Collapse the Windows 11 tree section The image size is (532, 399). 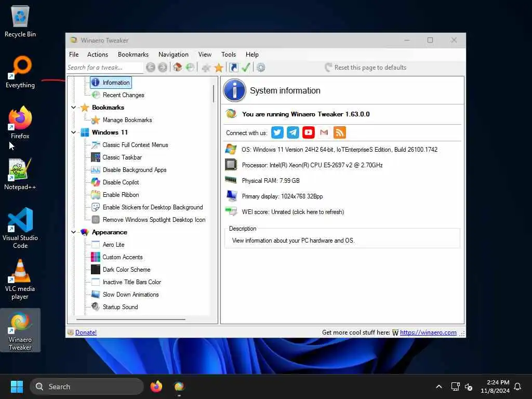[73, 132]
